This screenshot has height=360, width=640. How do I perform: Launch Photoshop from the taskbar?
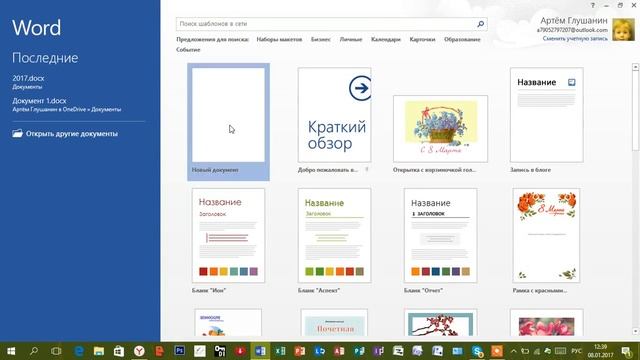click(x=180, y=351)
